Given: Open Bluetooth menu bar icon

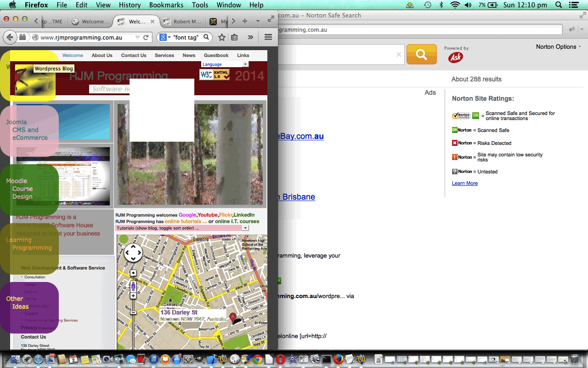Looking at the screenshot, I should click(441, 5).
